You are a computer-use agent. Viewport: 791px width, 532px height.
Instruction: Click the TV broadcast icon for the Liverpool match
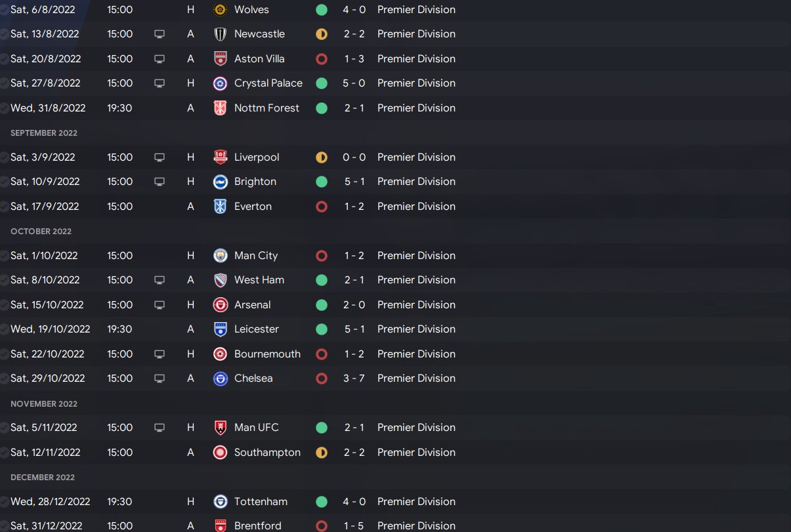[159, 157]
